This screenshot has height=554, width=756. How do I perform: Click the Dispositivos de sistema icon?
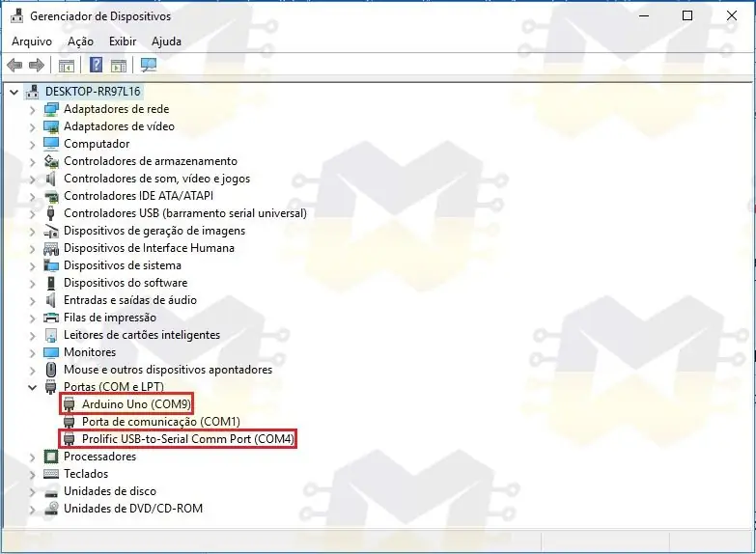click(51, 265)
